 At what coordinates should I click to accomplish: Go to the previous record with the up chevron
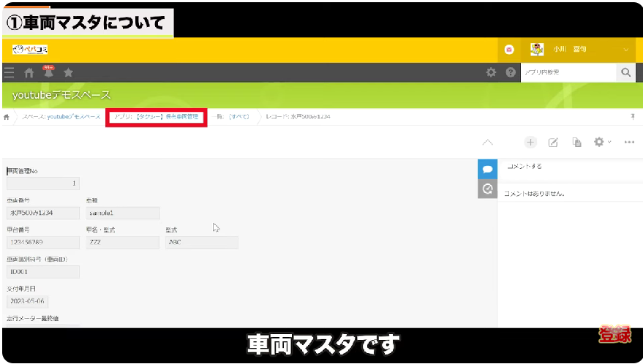(x=488, y=142)
